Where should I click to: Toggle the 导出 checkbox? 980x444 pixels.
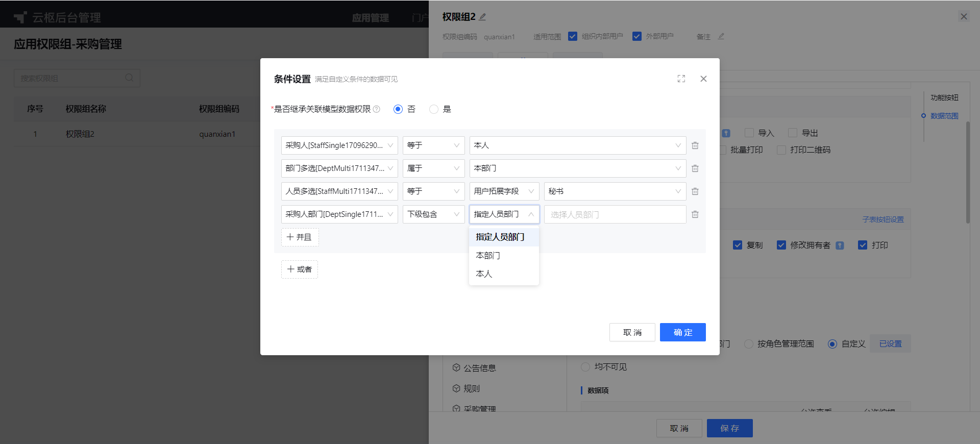coord(793,133)
